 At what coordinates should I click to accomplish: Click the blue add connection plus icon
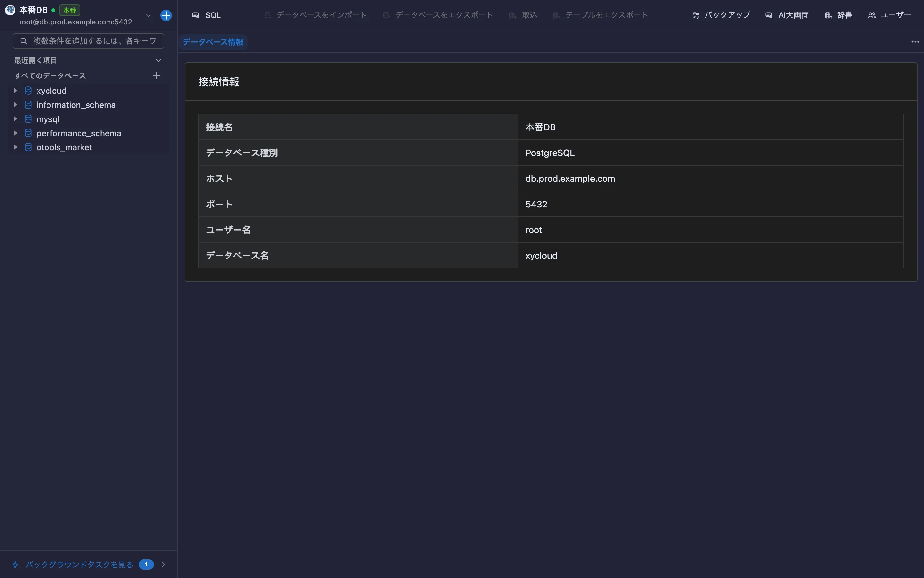point(166,15)
